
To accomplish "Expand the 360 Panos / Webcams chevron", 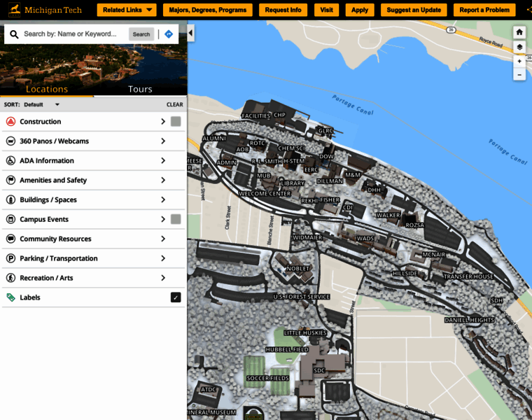I will point(163,141).
